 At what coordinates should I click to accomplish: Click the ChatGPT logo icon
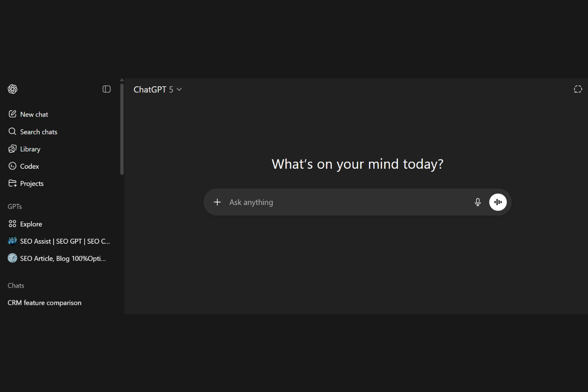click(x=12, y=89)
